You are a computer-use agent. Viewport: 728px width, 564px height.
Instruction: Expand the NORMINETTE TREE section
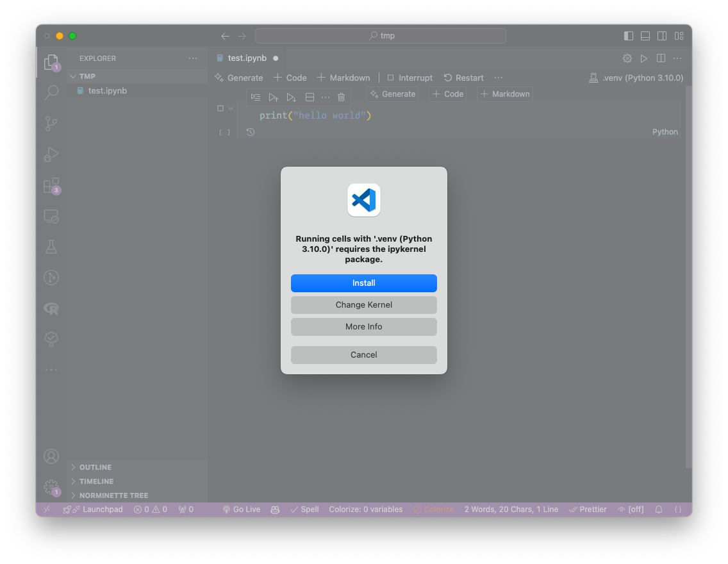(x=137, y=495)
